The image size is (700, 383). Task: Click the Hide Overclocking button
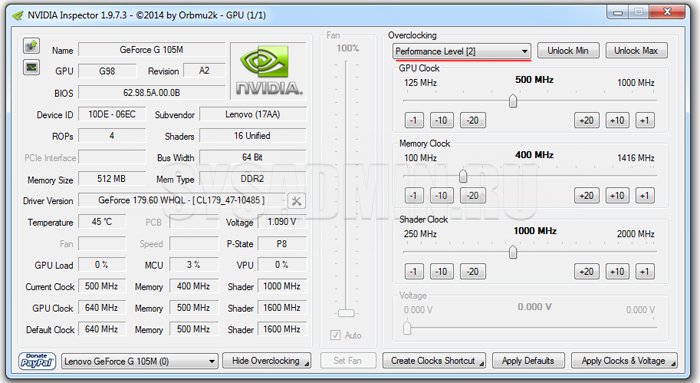pyautogui.click(x=267, y=361)
